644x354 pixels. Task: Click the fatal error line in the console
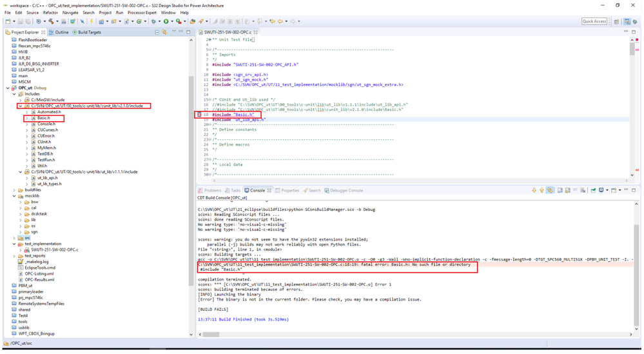335,264
